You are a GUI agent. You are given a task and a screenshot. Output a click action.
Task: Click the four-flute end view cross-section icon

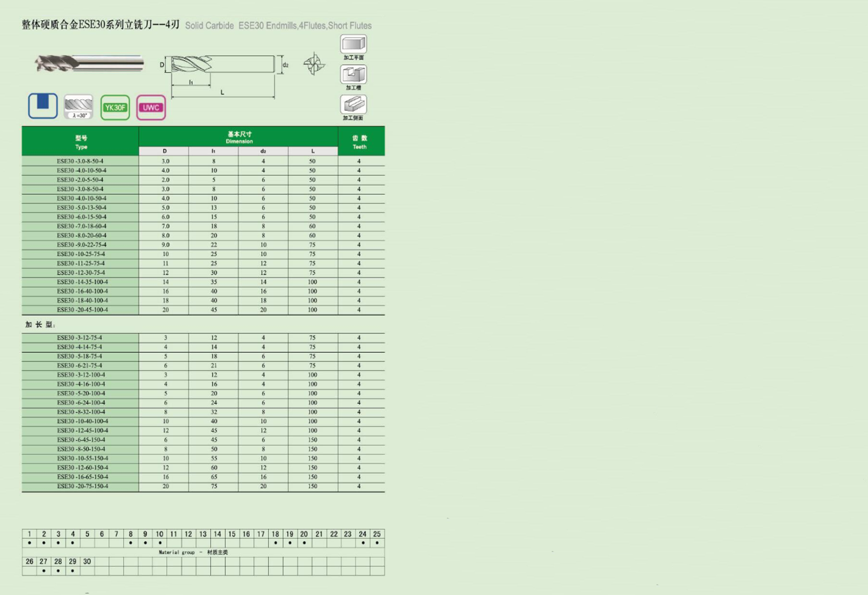tap(313, 64)
